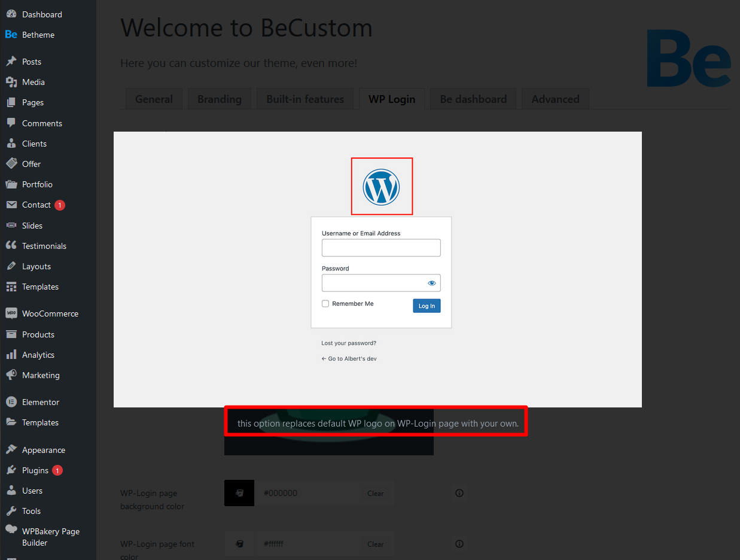The height and width of the screenshot is (560, 740).
Task: Click the Pages icon in sidebar
Action: pos(11,102)
